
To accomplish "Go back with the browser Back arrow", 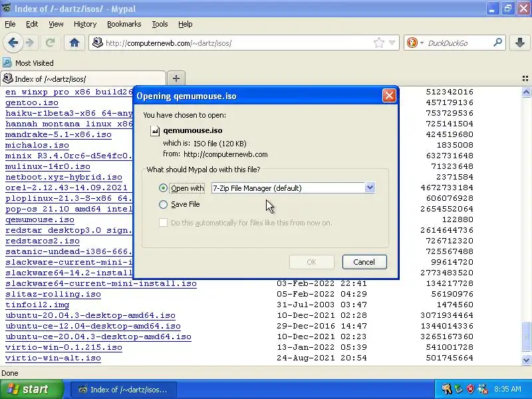I will click(x=13, y=43).
